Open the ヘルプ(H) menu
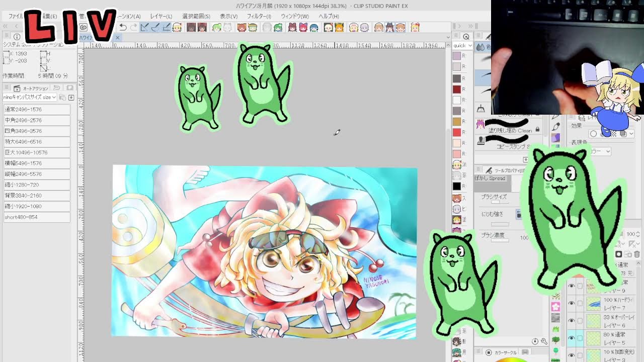 (x=329, y=17)
